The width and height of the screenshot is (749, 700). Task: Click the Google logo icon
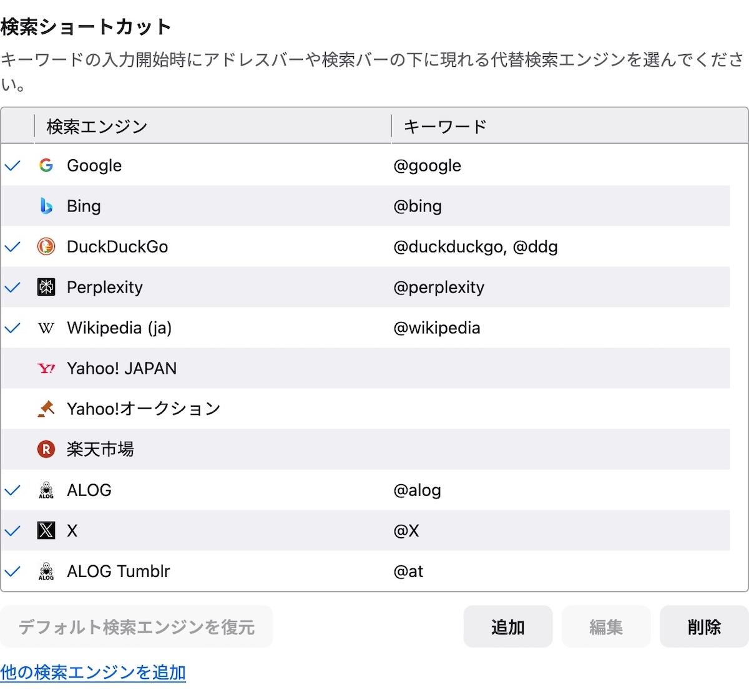[x=46, y=165]
